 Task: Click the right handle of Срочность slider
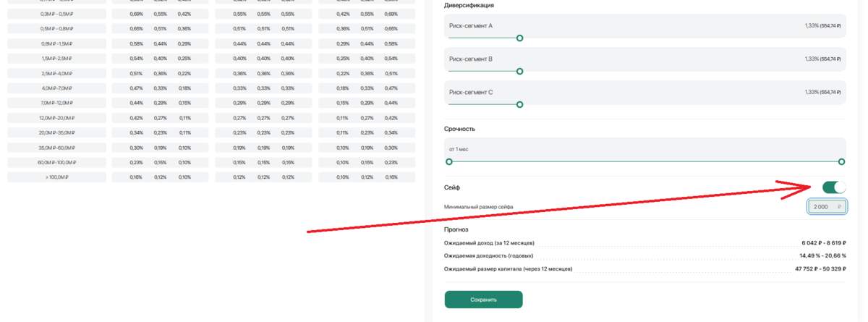point(842,162)
